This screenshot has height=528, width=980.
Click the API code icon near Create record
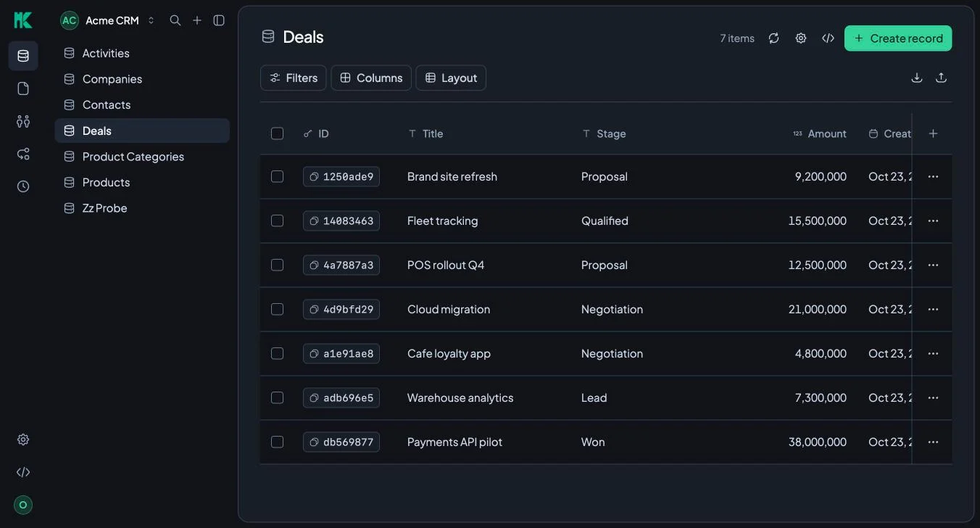tap(828, 38)
